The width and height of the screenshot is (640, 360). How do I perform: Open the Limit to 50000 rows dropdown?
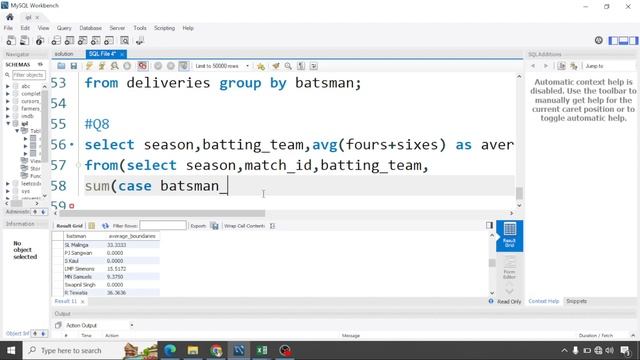[x=222, y=66]
